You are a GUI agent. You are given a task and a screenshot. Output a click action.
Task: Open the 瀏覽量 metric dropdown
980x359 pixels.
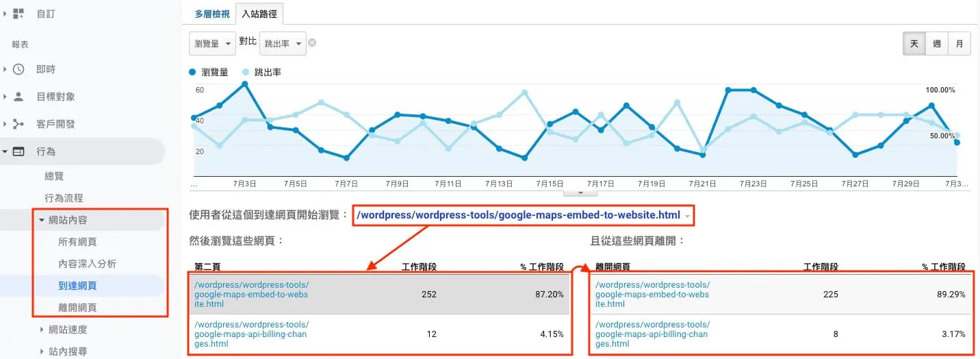pyautogui.click(x=212, y=43)
